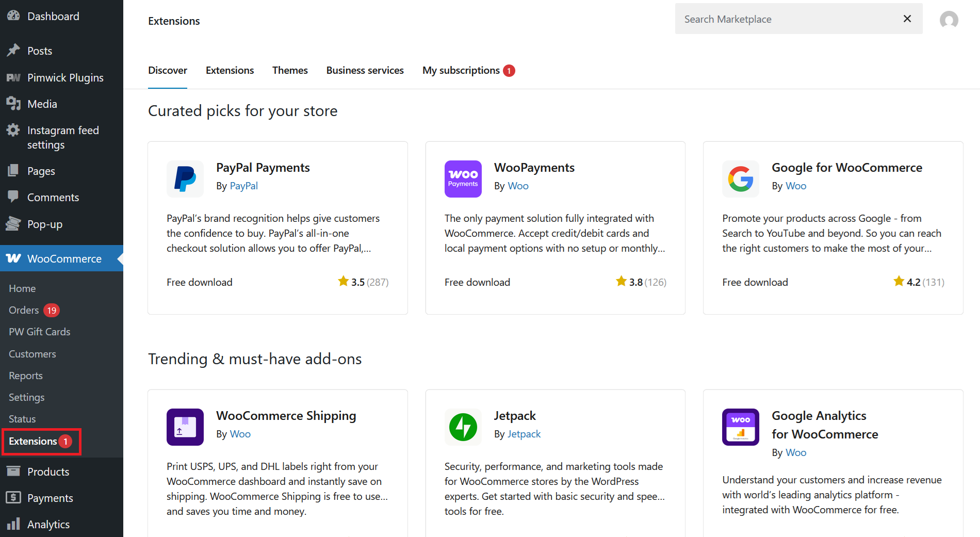Click the WooPayments purple logo
980x537 pixels.
click(x=463, y=179)
